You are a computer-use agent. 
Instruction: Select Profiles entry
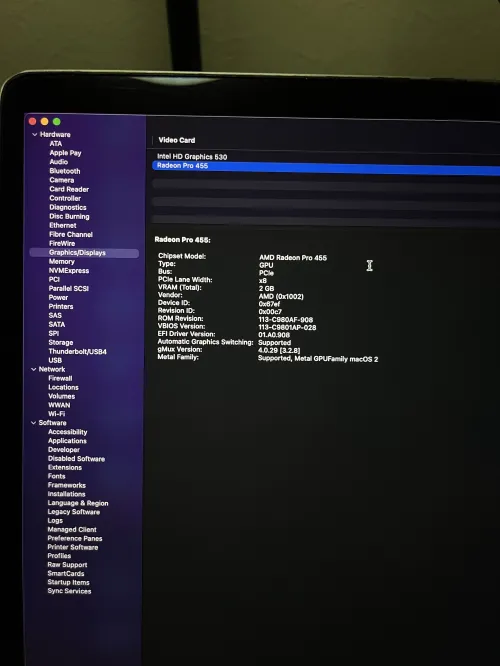point(59,556)
